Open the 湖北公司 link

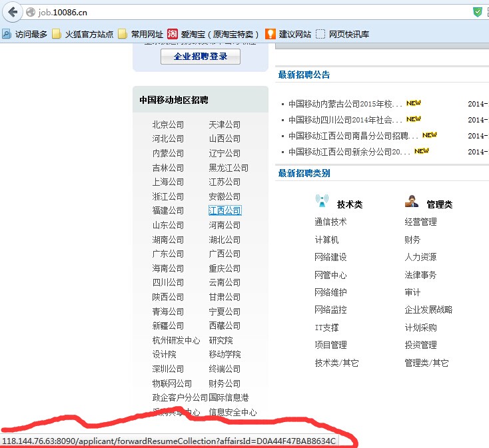pyautogui.click(x=225, y=240)
